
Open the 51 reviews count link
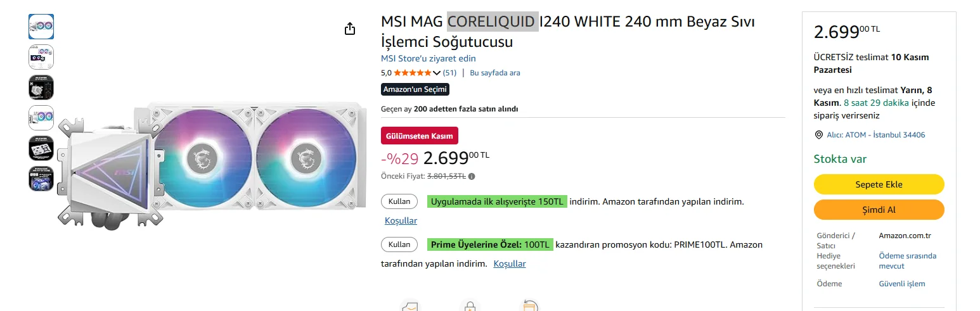[x=449, y=73]
